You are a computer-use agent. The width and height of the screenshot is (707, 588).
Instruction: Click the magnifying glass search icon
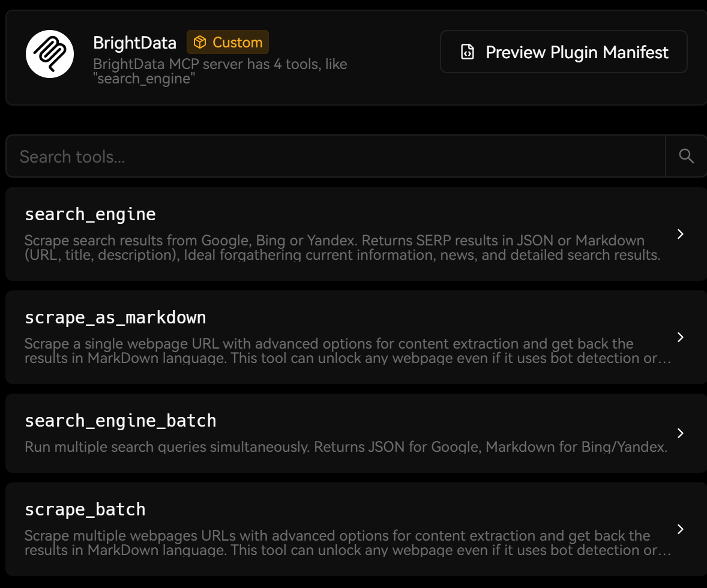coord(686,156)
